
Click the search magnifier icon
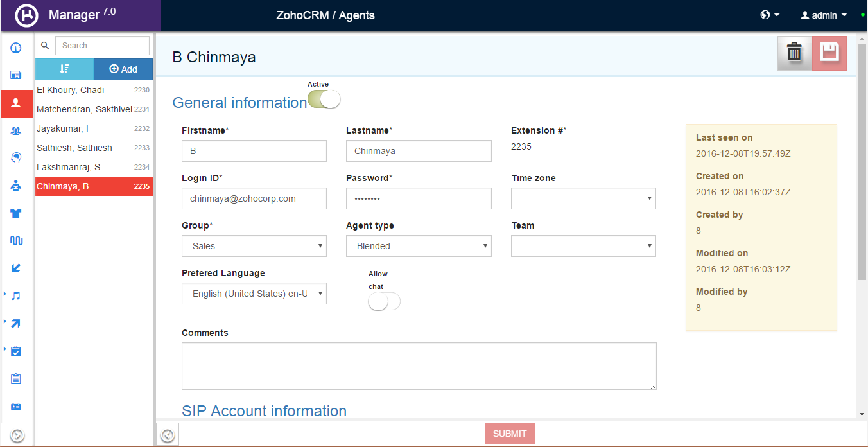(x=45, y=46)
